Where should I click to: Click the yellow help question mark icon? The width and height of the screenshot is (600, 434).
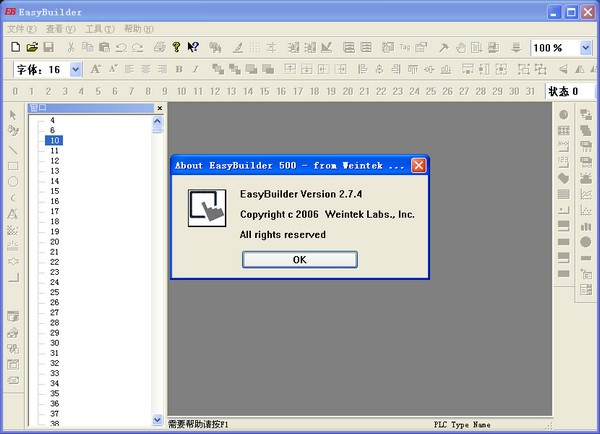point(176,47)
